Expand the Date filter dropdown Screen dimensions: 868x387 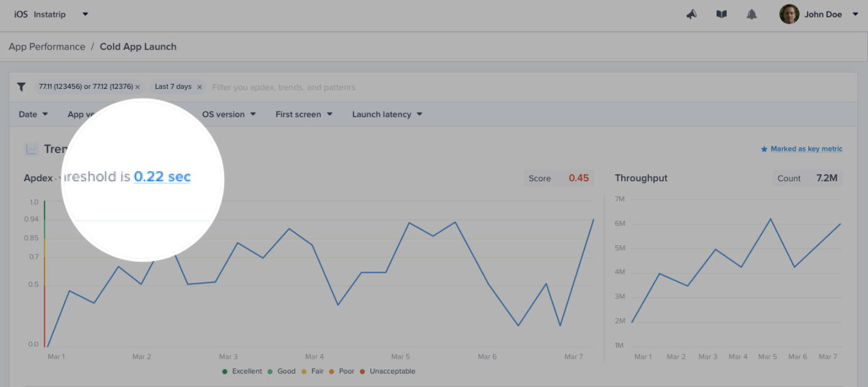33,114
